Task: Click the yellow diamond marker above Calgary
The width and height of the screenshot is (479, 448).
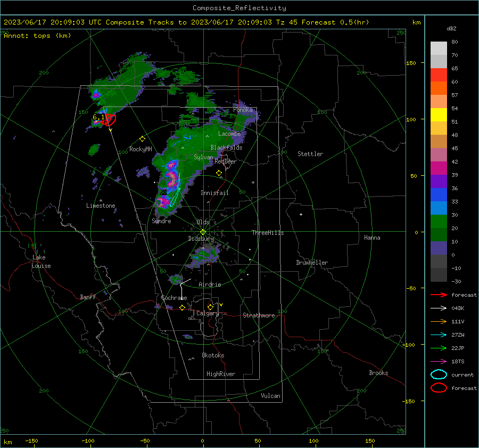Action: tap(210, 307)
